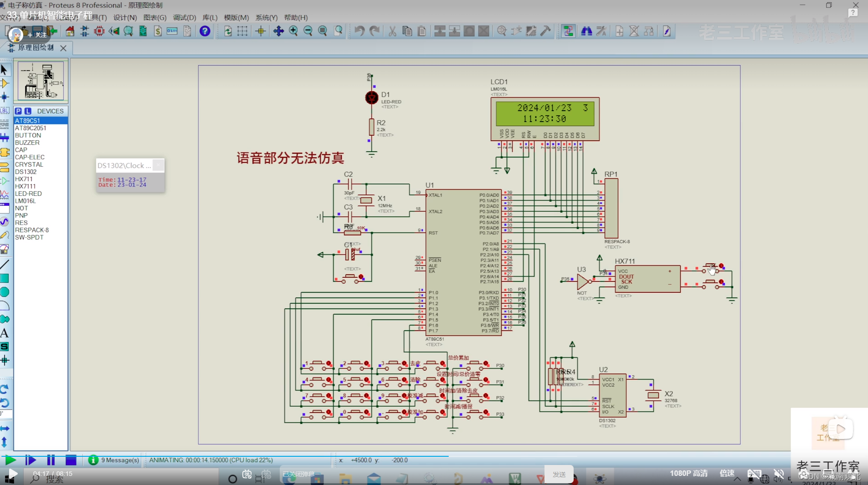Viewport: 868px width, 485px height.
Task: Select the Text script 'A' tool
Action: pyautogui.click(x=5, y=333)
